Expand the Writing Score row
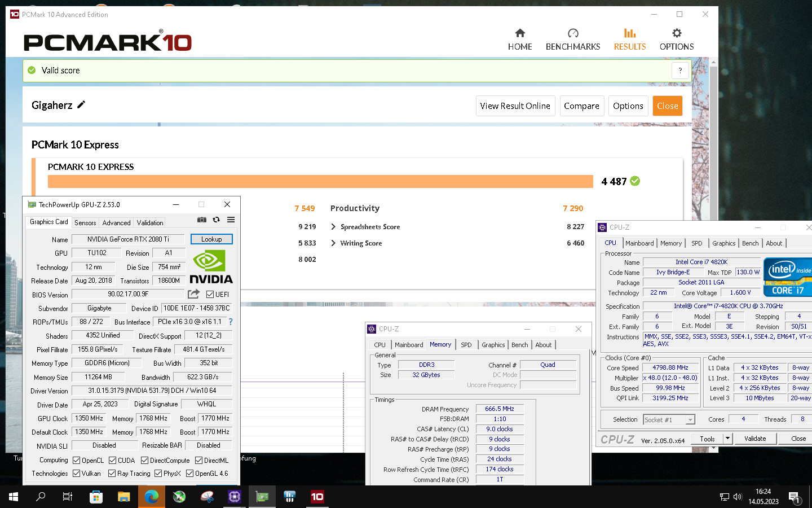 (x=334, y=243)
